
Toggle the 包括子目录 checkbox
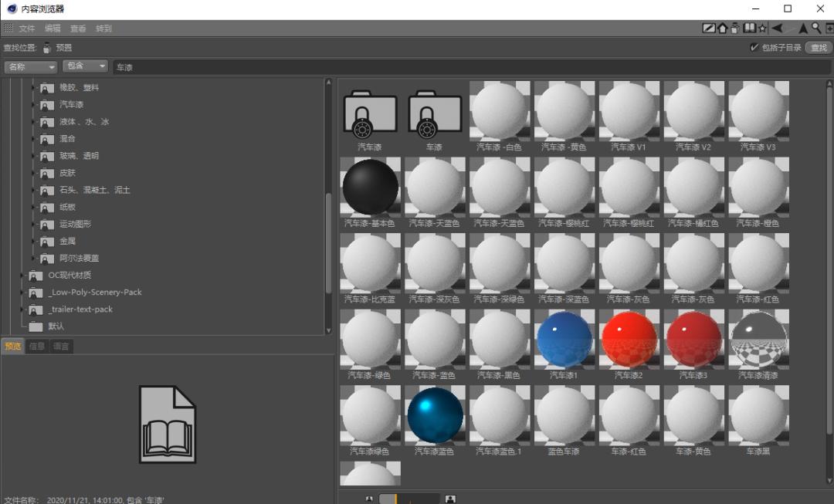click(x=754, y=47)
